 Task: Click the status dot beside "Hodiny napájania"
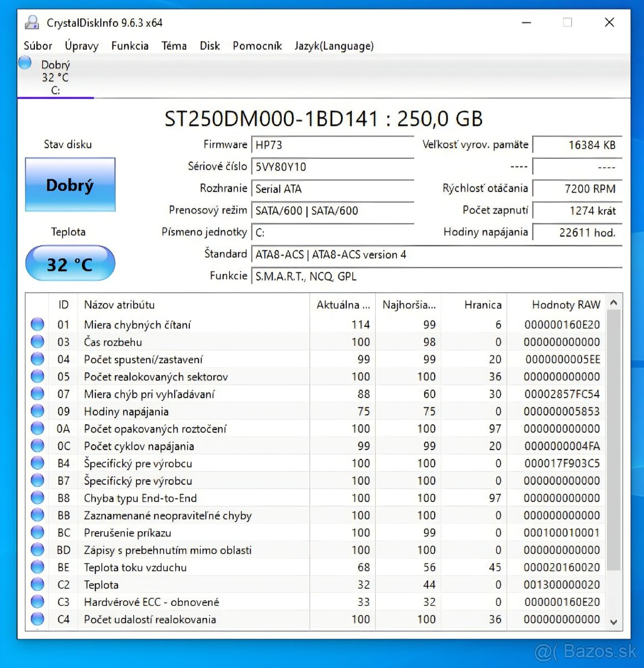(37, 411)
